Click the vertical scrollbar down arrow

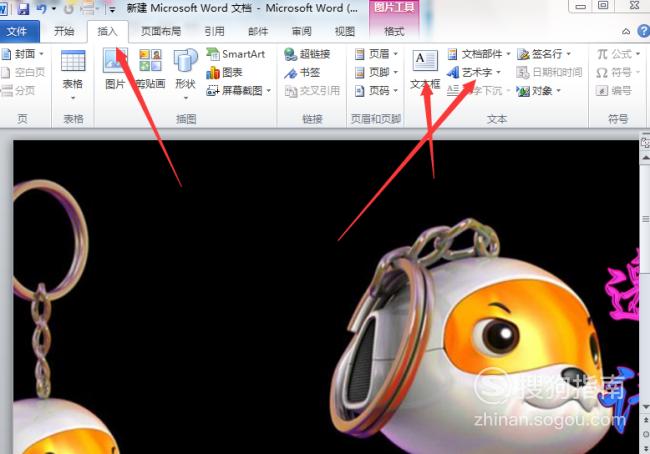(645, 408)
